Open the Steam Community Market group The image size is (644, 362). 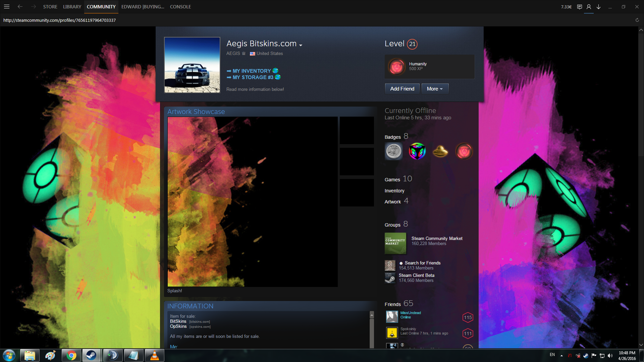click(x=436, y=238)
